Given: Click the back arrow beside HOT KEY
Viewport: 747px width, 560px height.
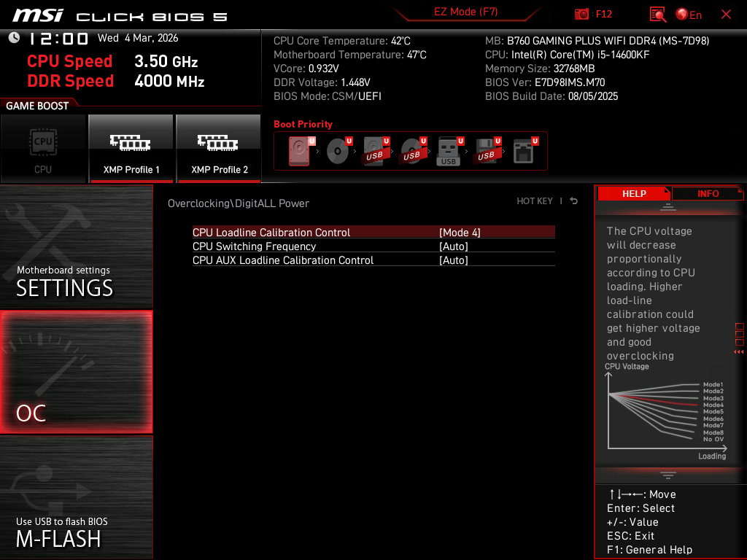Looking at the screenshot, I should [574, 201].
